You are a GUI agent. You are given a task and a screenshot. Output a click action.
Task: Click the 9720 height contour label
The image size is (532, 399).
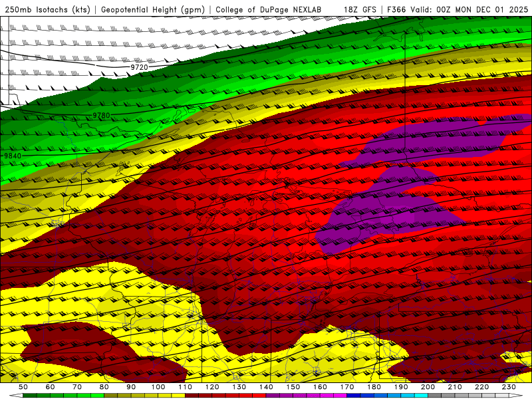point(140,67)
